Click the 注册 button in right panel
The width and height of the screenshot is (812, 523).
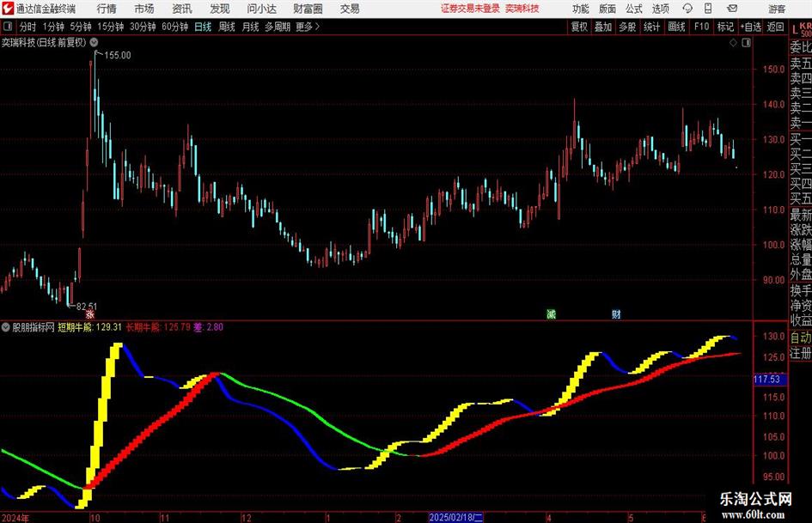(801, 353)
